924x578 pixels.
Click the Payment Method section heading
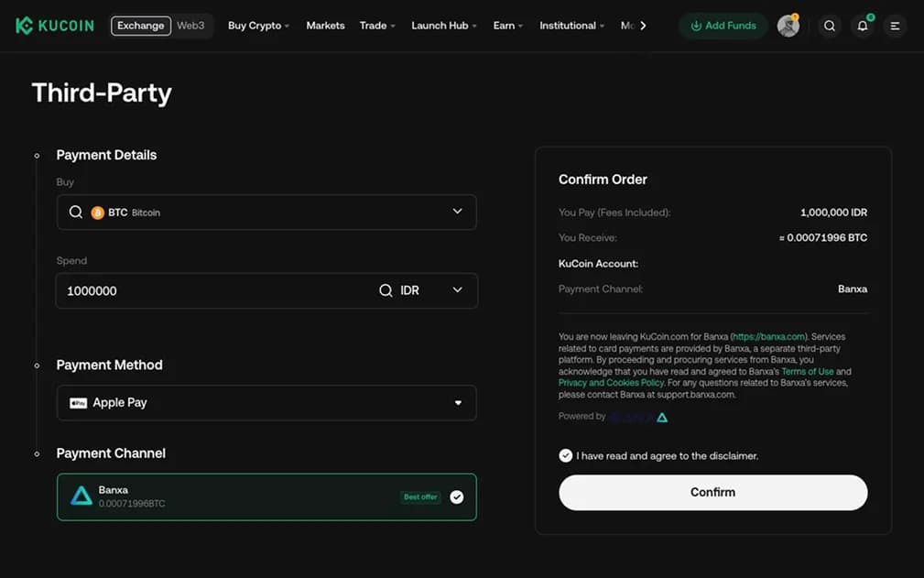tap(110, 365)
